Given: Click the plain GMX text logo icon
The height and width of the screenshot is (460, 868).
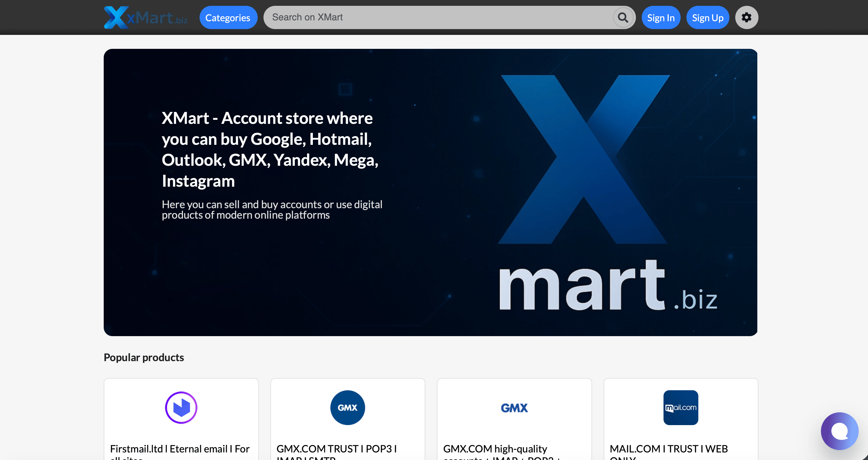Looking at the screenshot, I should coord(514,408).
